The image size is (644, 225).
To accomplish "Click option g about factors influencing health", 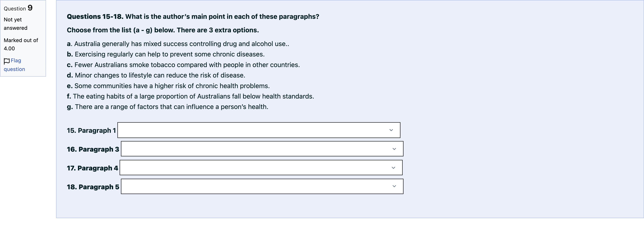I will click(167, 107).
